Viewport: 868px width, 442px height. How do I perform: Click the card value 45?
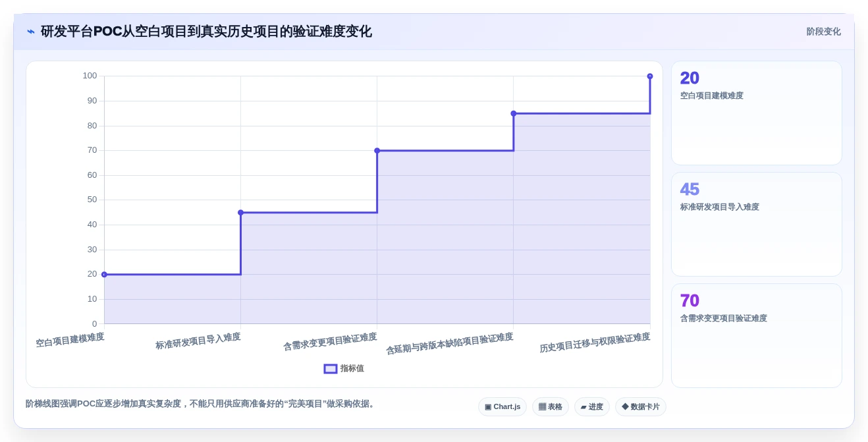[690, 190]
